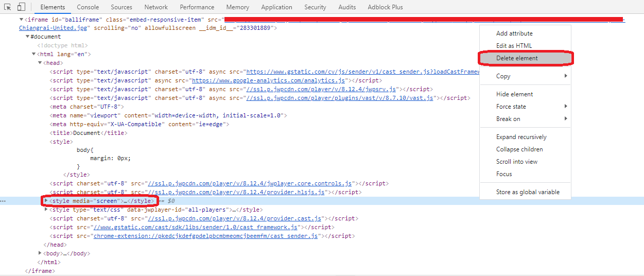Open the Elements tab
Screen dimensions: 644x276
[x=53, y=7]
